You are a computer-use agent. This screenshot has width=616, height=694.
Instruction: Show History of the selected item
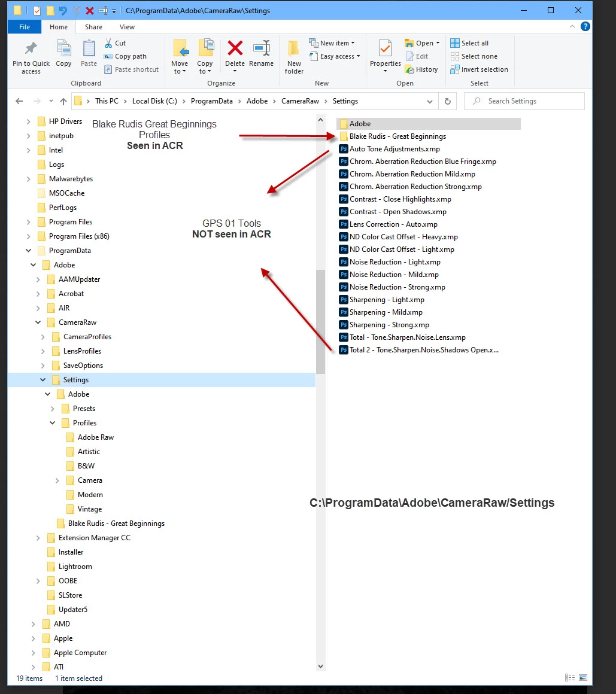(421, 69)
